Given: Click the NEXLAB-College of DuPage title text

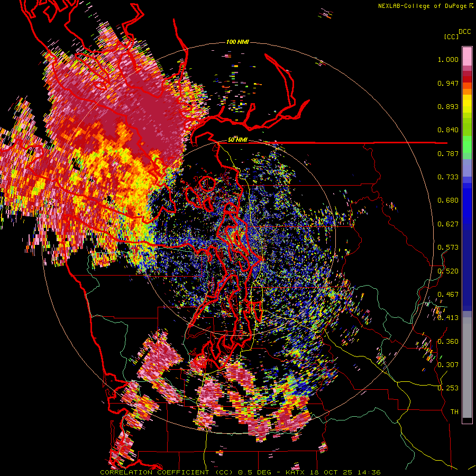Looking at the screenshot, I should point(424,6).
